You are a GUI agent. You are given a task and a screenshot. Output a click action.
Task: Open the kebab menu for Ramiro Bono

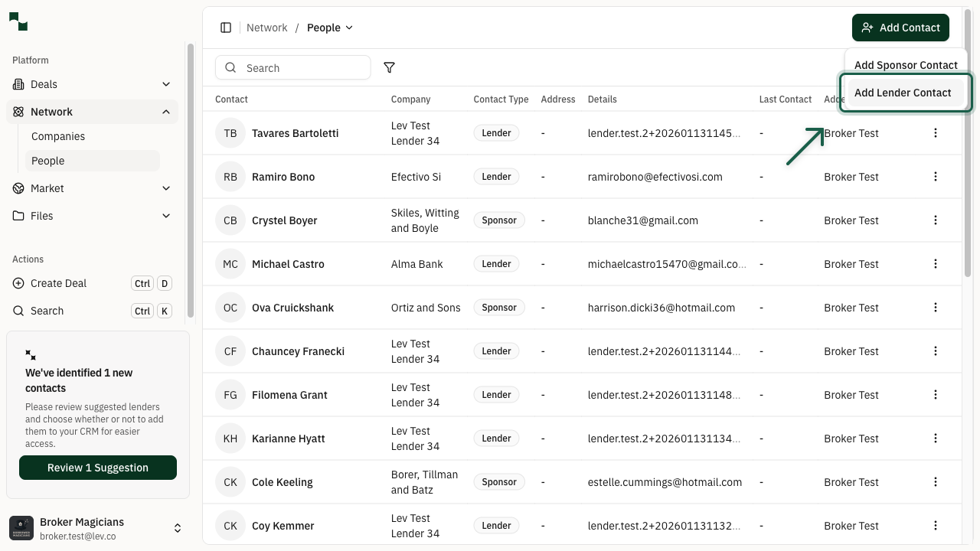[x=935, y=176]
